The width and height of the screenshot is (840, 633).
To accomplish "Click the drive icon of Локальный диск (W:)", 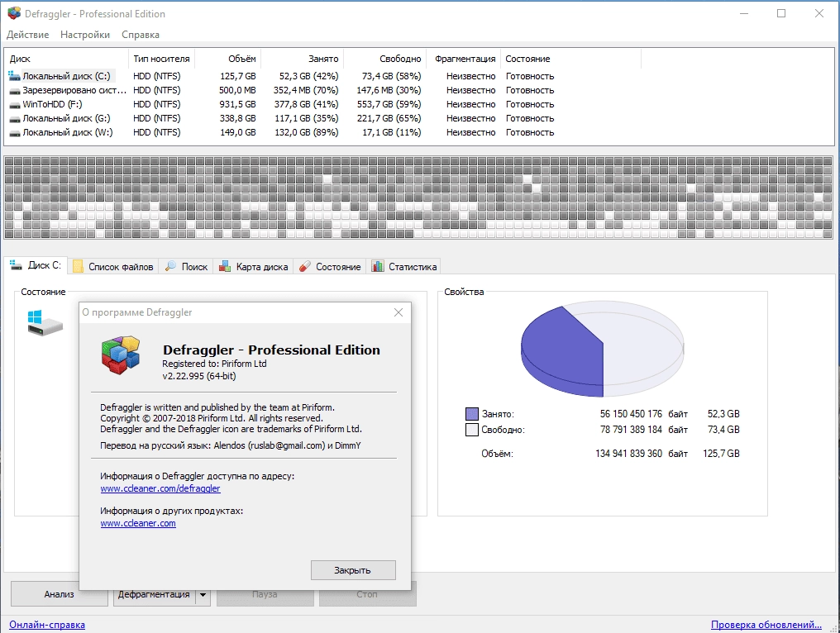I will click(14, 133).
